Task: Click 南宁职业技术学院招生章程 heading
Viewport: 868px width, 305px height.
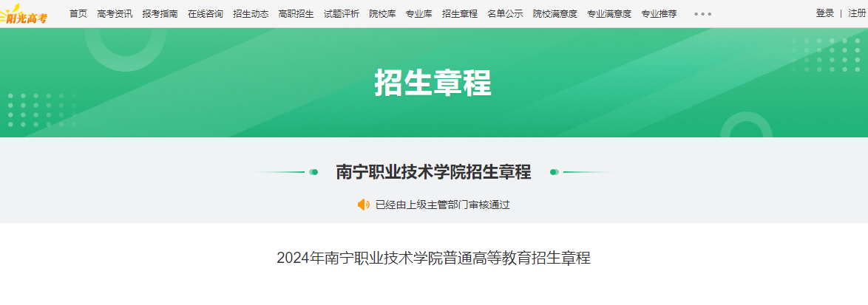Action: point(433,172)
